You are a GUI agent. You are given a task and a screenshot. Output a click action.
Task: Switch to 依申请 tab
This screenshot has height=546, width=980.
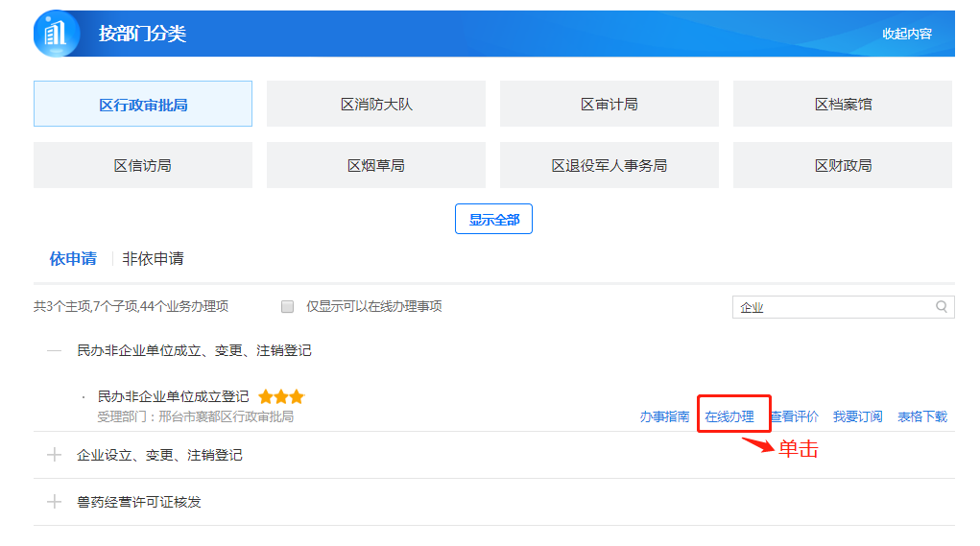coord(73,259)
